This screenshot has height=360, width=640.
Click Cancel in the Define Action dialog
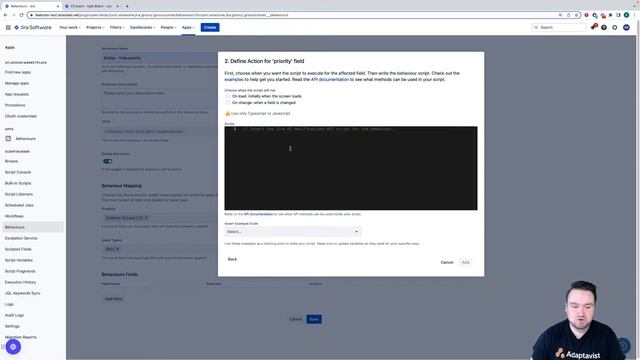pyautogui.click(x=447, y=262)
